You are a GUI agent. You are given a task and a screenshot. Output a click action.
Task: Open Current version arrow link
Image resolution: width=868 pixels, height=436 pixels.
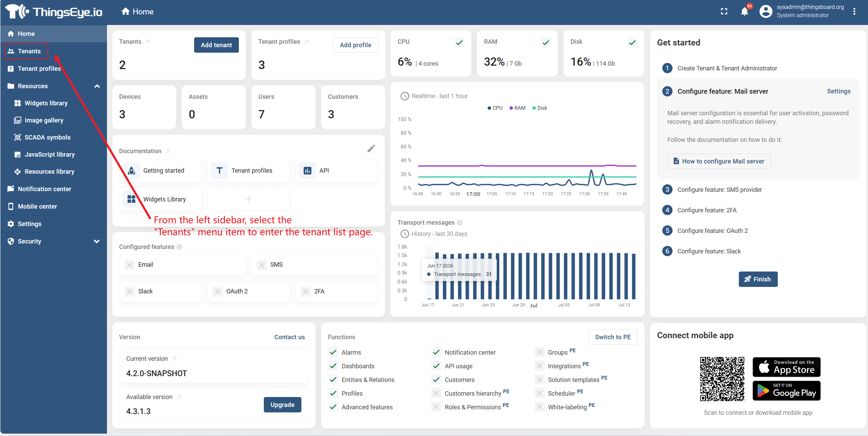click(x=174, y=359)
